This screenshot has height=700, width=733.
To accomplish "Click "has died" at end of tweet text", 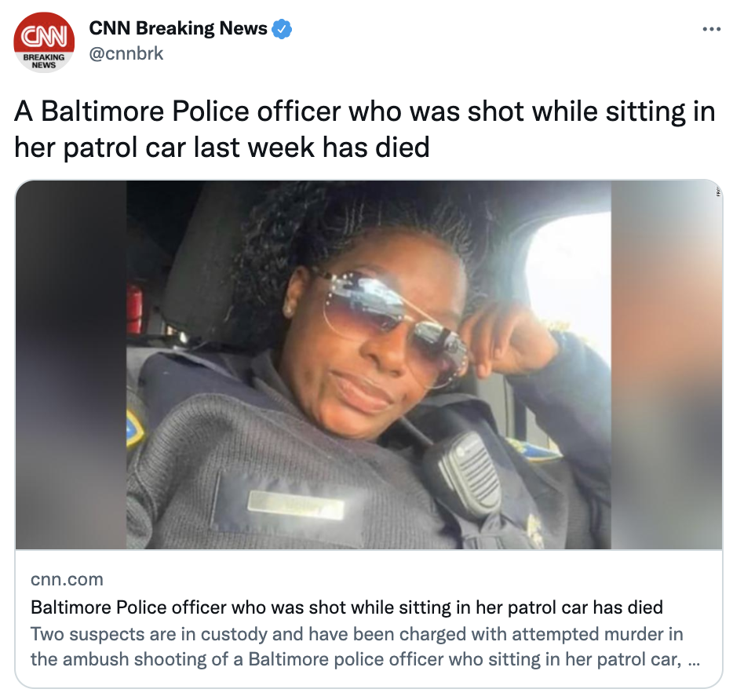I will [375, 148].
